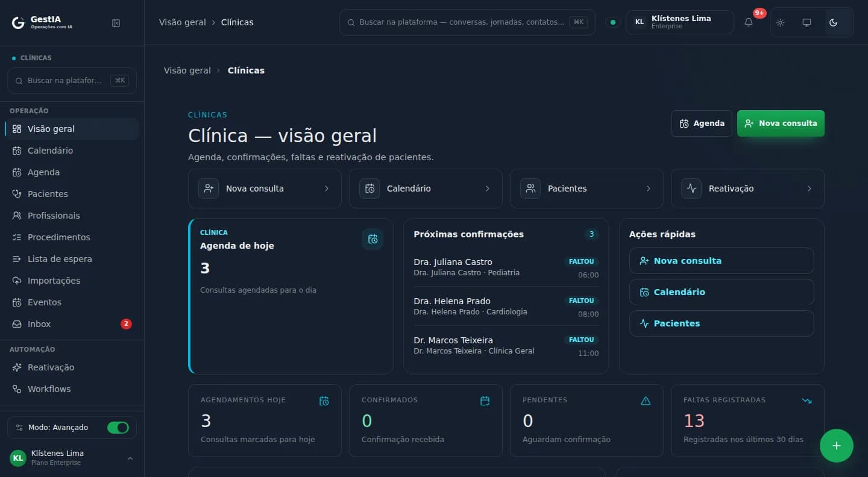Click the green online status indicator
Screen dimensions: 868x477
click(613, 22)
